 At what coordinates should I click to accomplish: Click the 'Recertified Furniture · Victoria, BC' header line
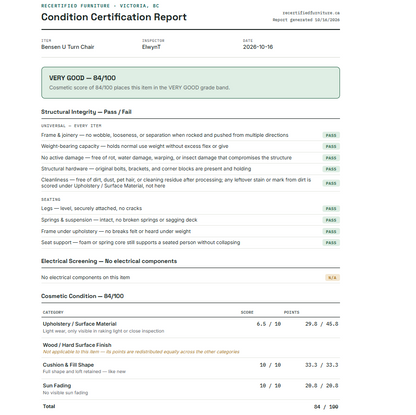(100, 6)
